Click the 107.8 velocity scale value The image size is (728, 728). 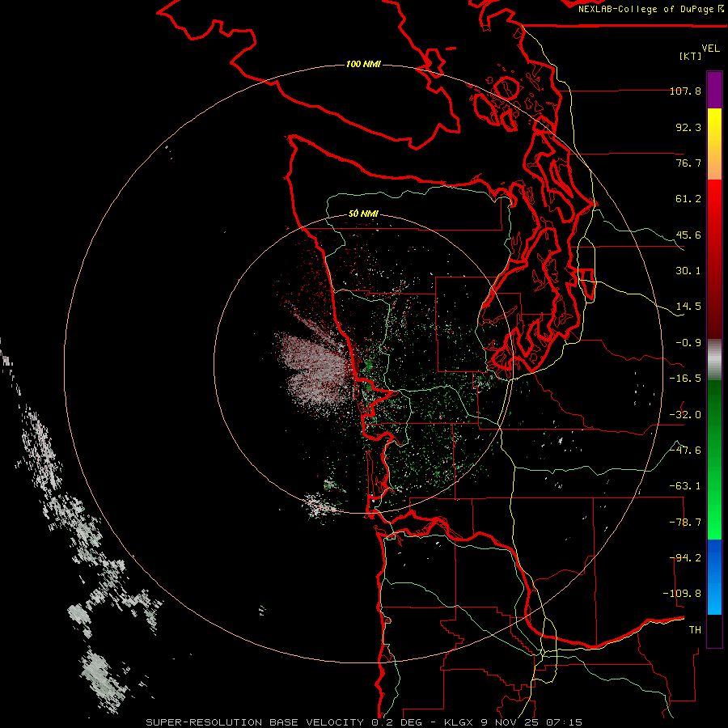click(685, 91)
